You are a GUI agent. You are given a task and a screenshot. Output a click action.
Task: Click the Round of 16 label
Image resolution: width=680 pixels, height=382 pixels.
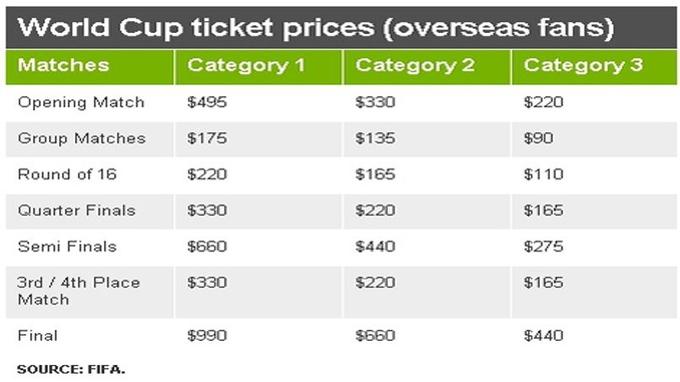[x=67, y=174]
